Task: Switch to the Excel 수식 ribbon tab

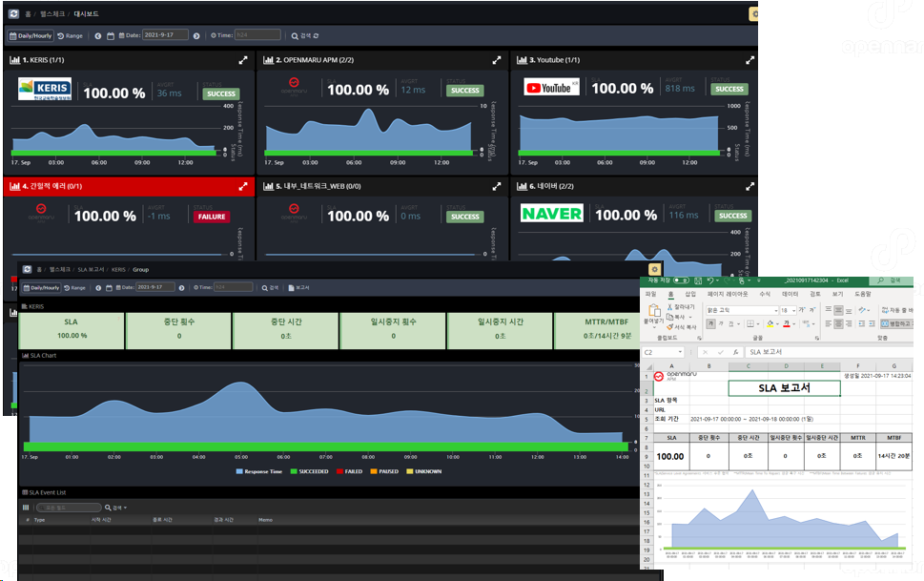Action: pos(764,295)
